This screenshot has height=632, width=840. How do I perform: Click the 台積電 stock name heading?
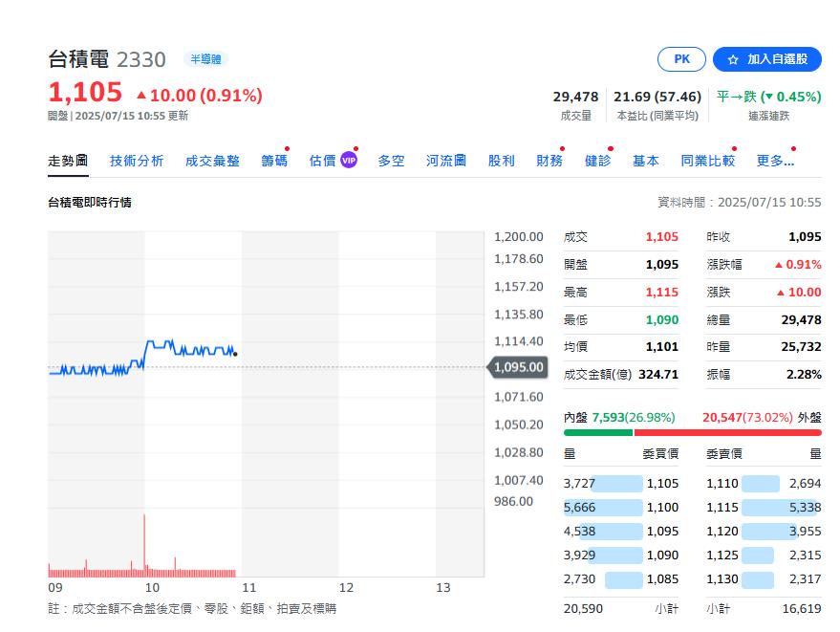[x=78, y=59]
